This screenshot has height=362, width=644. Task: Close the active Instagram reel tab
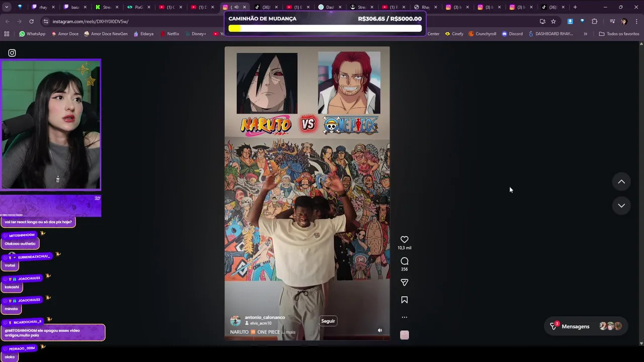coord(245,7)
